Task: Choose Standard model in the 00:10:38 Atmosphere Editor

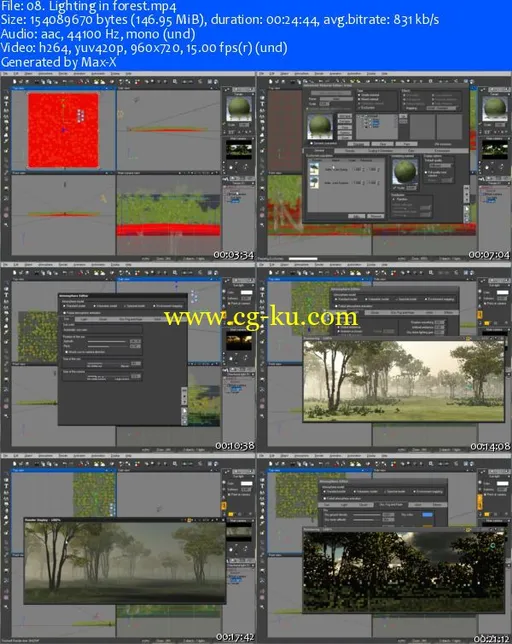Action: (74, 306)
